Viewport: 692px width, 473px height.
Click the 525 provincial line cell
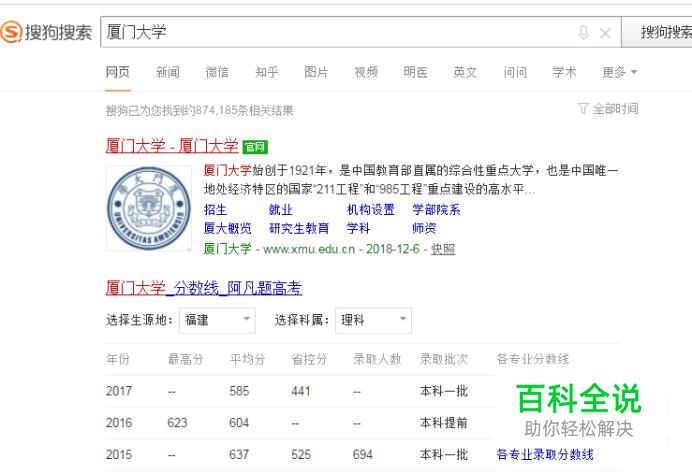[x=301, y=454]
